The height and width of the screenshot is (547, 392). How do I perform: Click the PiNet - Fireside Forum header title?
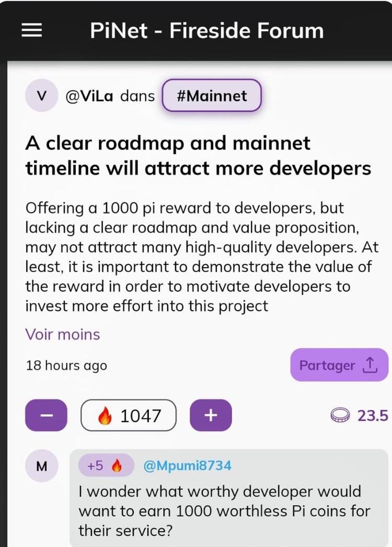(x=207, y=30)
